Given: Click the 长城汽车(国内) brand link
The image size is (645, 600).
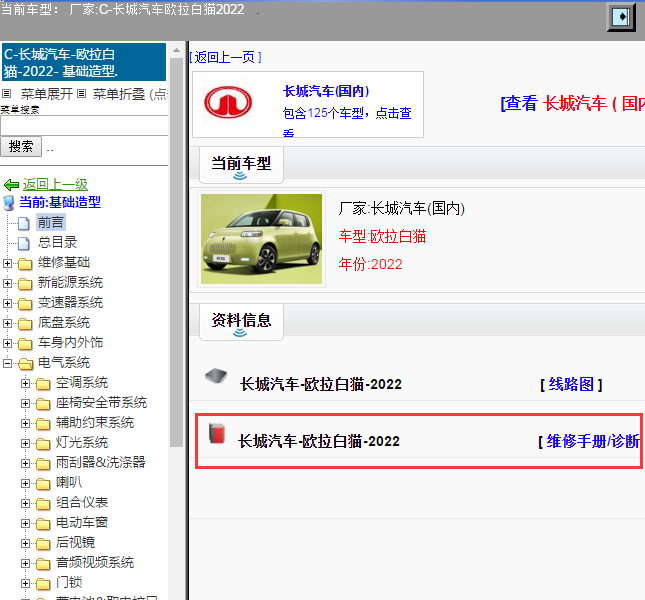Looking at the screenshot, I should (x=326, y=91).
